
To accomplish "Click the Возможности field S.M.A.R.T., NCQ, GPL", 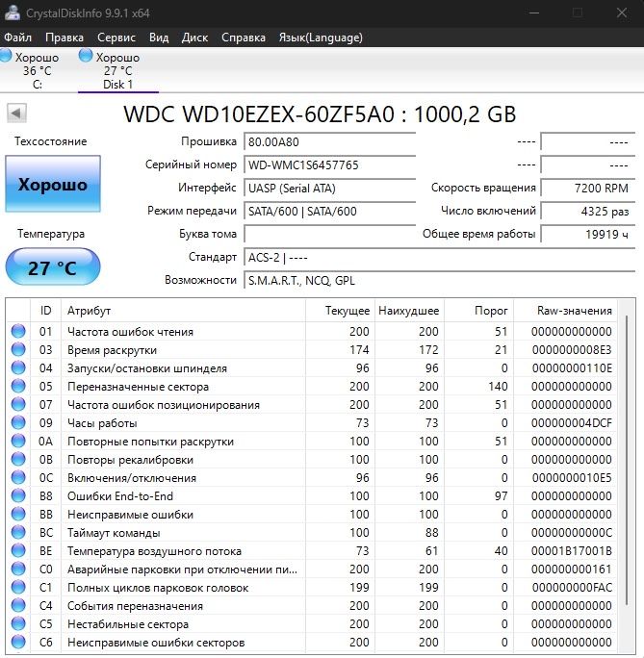I will [x=440, y=280].
